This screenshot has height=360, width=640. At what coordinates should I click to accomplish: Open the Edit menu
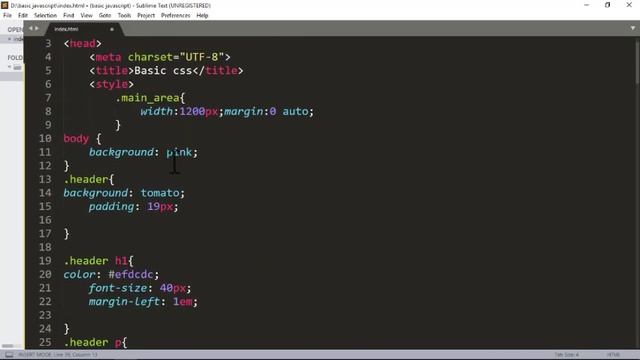click(23, 16)
